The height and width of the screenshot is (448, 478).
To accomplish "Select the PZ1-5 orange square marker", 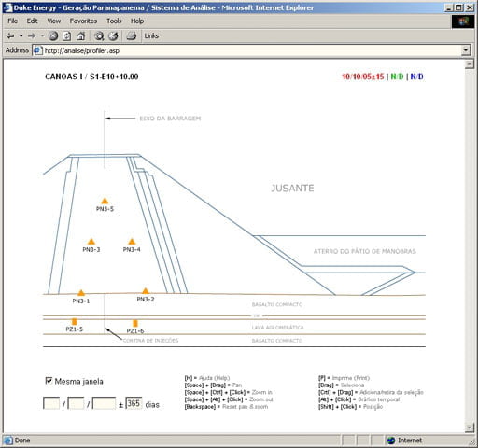I will tap(74, 322).
